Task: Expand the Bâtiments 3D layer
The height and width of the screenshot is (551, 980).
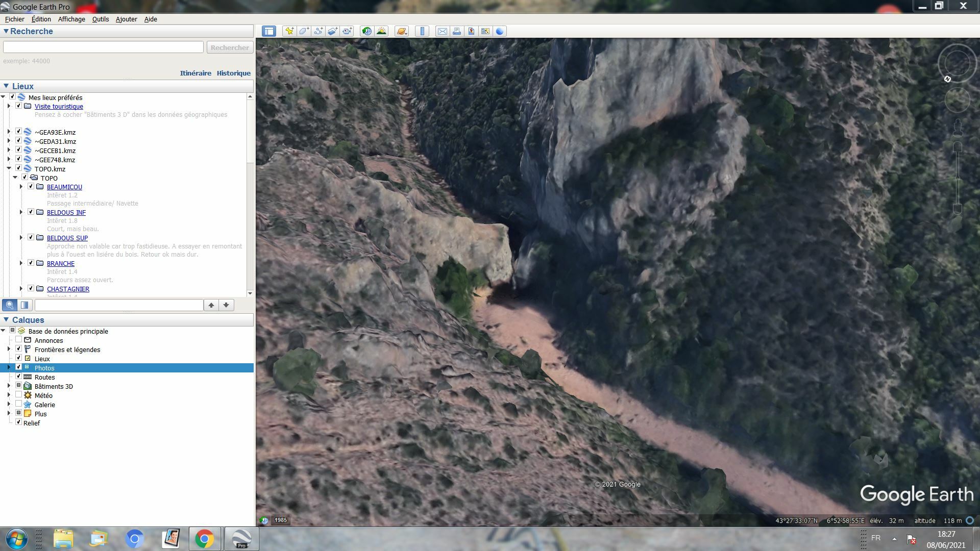Action: click(9, 386)
